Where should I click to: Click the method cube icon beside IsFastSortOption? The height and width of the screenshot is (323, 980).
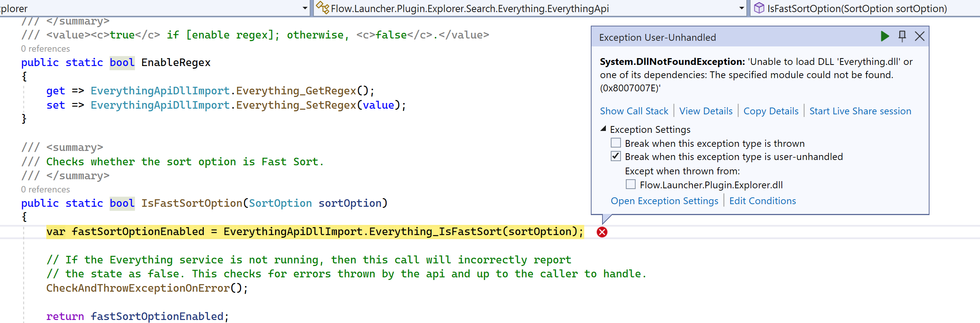(x=759, y=8)
